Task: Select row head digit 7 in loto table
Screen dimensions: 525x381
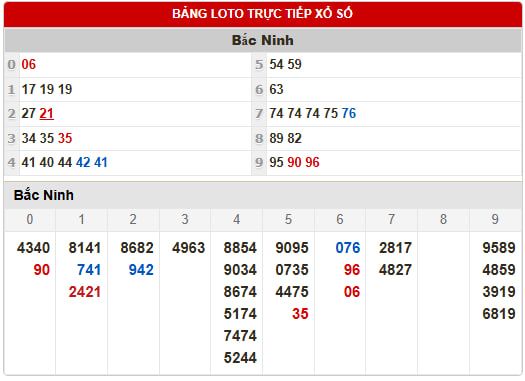Action: click(259, 113)
